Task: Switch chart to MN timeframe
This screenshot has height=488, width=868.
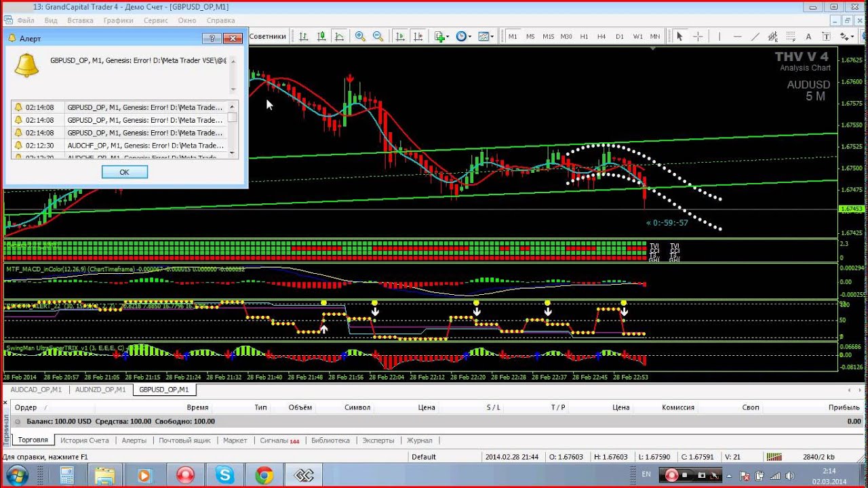Action: coord(655,37)
